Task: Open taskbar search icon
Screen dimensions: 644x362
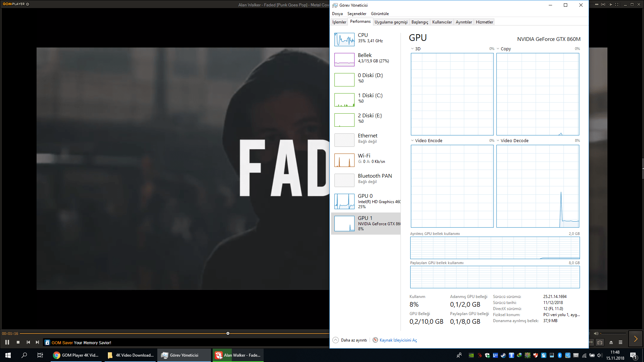Action: coord(24,355)
